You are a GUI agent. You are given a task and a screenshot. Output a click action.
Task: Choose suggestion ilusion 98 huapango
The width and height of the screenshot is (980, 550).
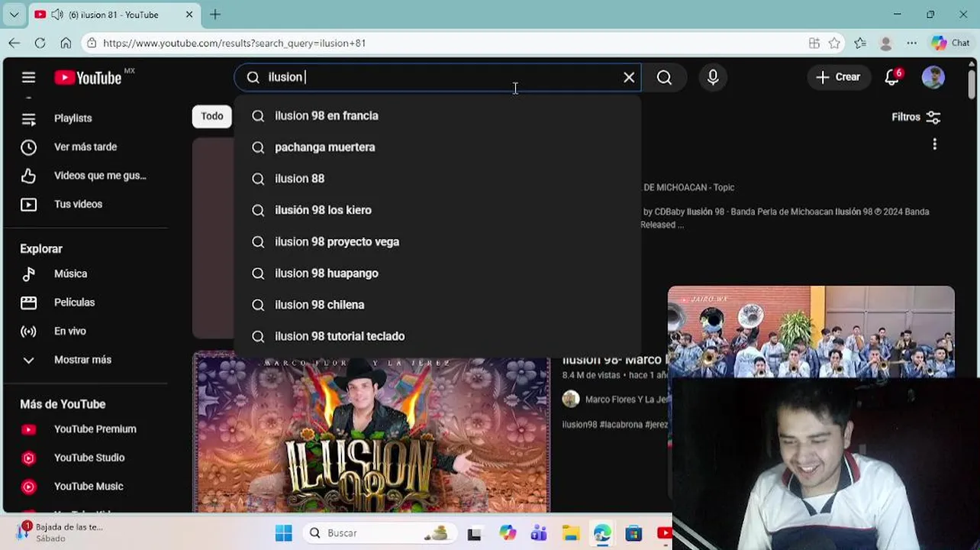(437, 273)
